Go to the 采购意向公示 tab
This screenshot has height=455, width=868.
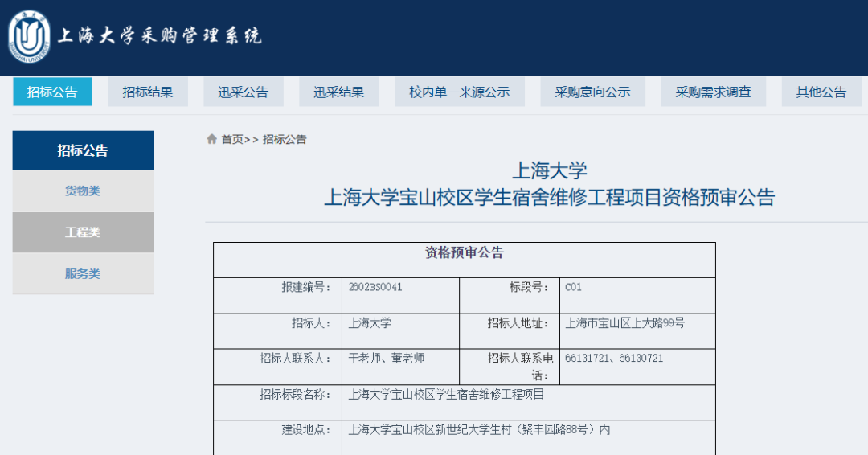593,92
